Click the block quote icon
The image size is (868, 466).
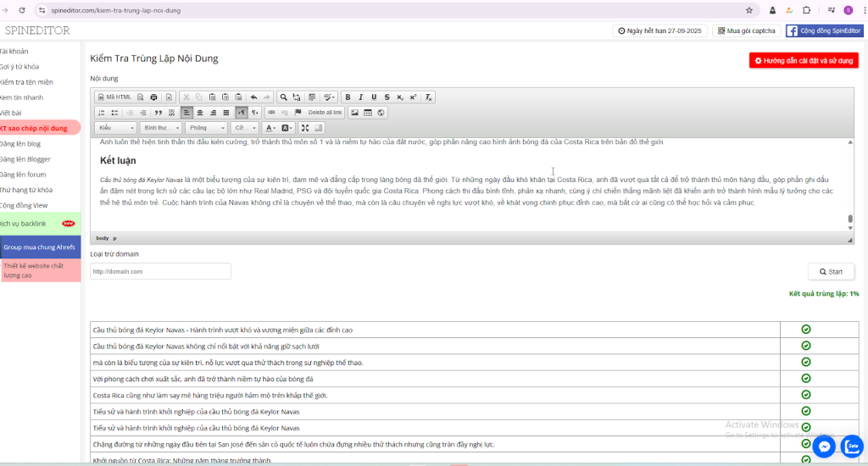tap(158, 113)
